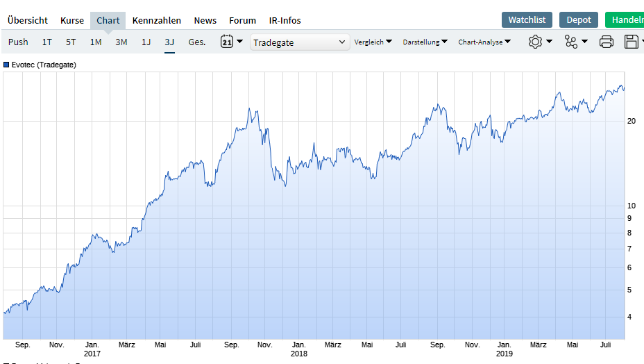
Task: Open the Tradegate exchange dropdown
Action: [x=300, y=42]
